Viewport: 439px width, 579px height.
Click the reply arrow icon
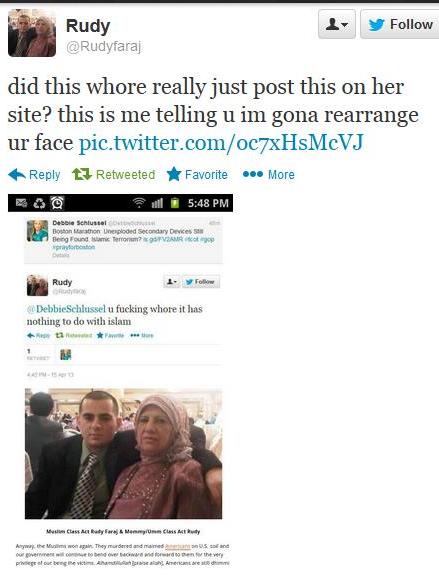point(17,174)
